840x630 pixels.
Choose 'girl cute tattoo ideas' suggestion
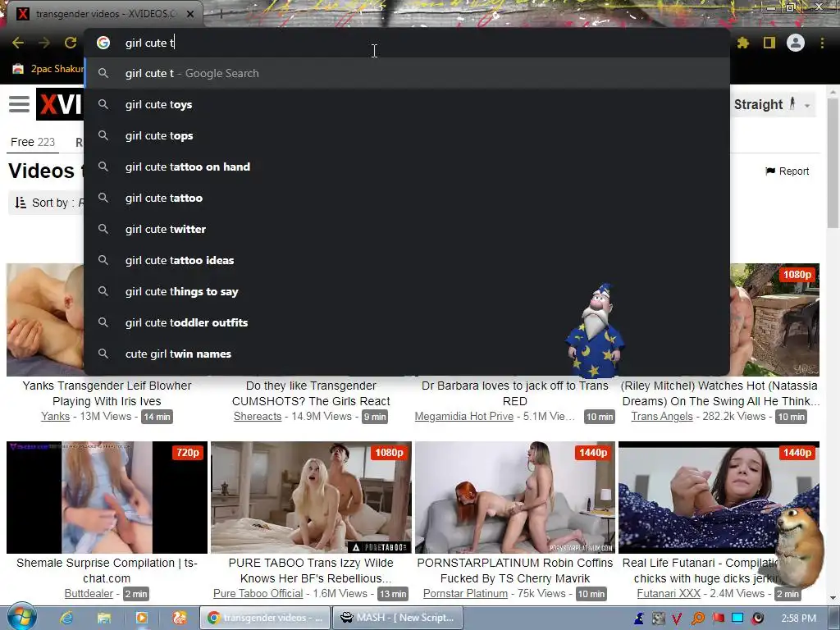click(x=407, y=260)
